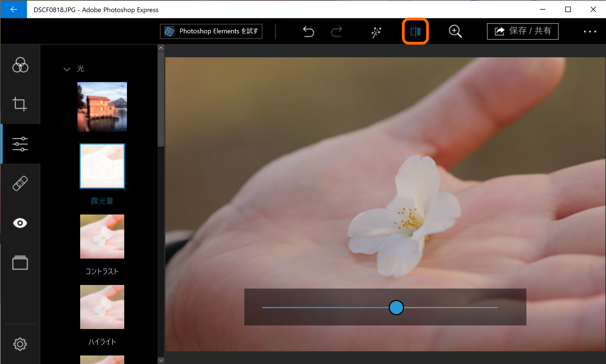Open the three-dot more options menu
606x364 pixels.
[x=590, y=32]
